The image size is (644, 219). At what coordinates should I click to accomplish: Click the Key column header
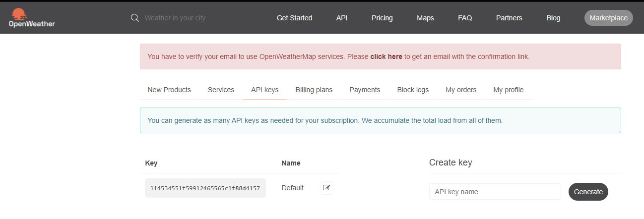pyautogui.click(x=151, y=163)
